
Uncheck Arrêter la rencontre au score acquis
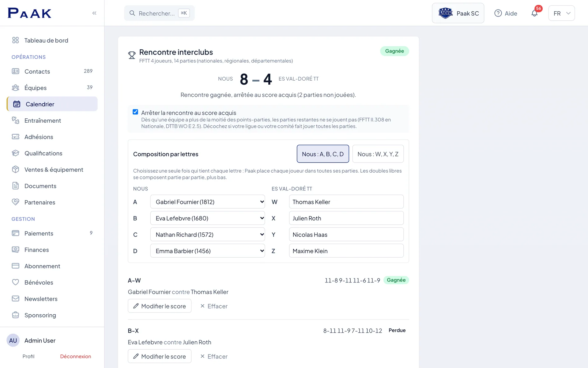click(x=135, y=112)
